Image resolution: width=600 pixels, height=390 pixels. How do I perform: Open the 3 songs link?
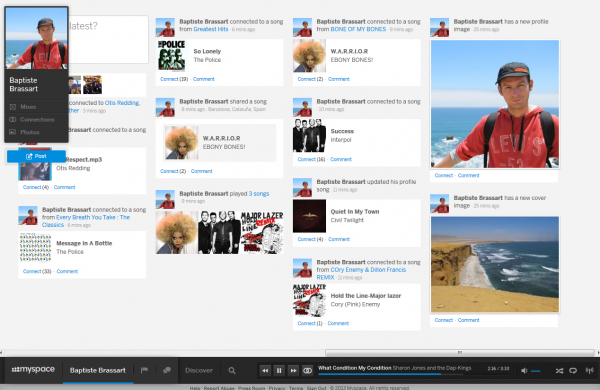click(x=259, y=194)
